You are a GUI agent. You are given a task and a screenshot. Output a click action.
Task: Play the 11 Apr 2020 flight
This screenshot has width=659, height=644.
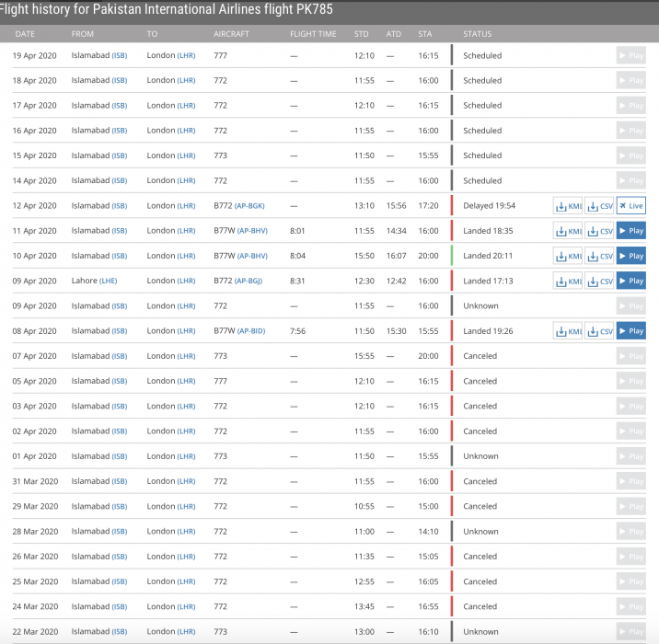(630, 231)
